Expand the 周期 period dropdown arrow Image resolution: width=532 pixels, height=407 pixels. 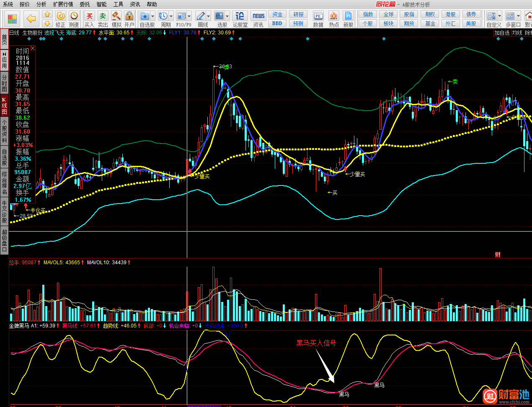pyautogui.click(x=171, y=16)
